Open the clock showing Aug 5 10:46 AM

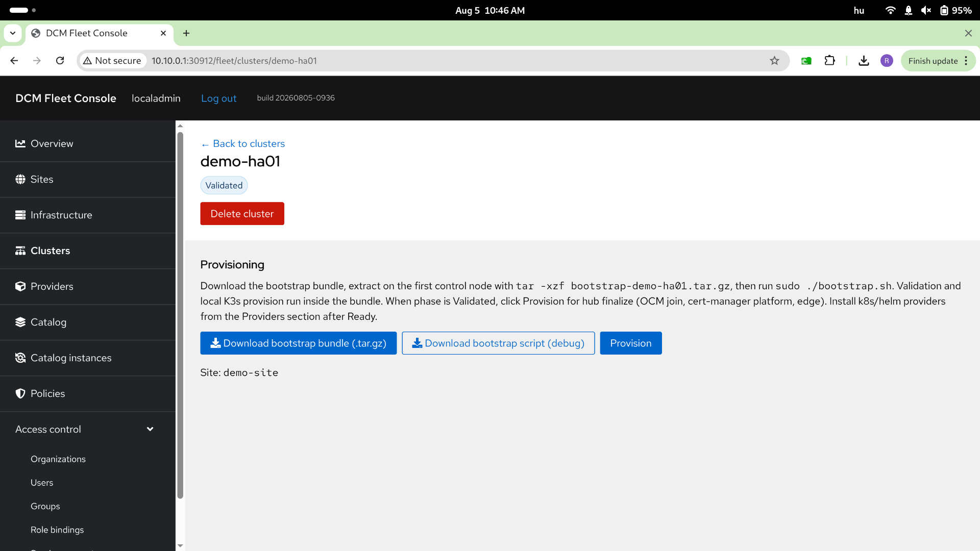tap(490, 10)
